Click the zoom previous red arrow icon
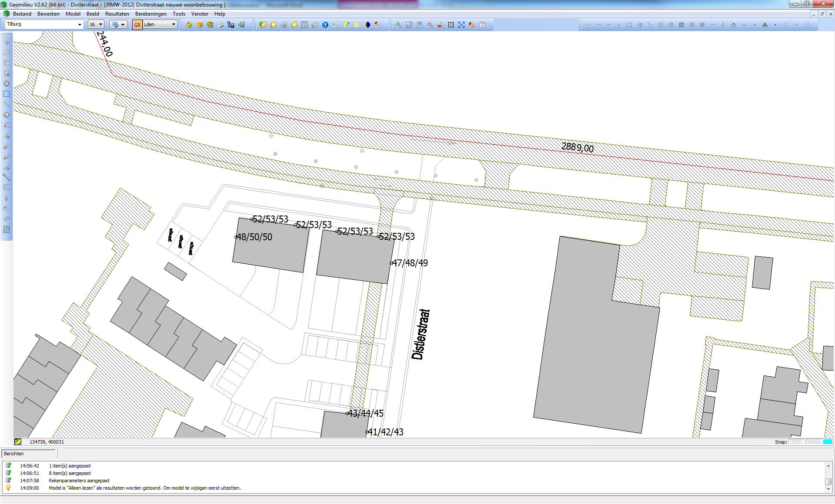This screenshot has width=835, height=504. (x=441, y=25)
